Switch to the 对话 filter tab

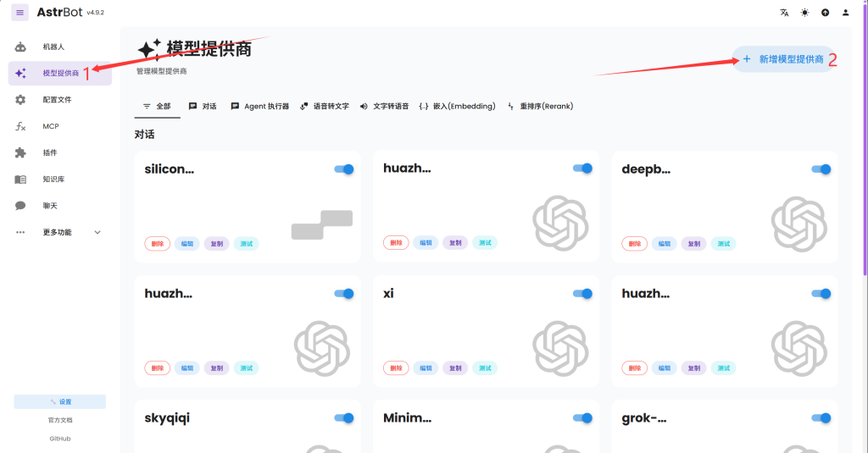pos(203,107)
